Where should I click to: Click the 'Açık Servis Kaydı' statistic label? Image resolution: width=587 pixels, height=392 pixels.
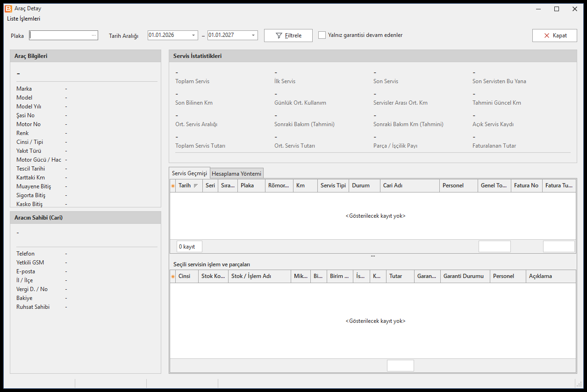(x=494, y=124)
